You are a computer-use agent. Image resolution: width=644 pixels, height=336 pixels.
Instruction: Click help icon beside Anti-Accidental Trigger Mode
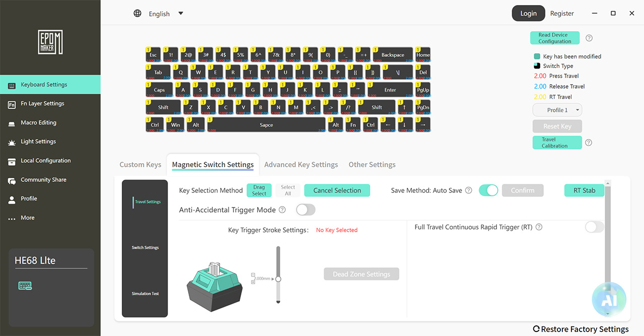click(282, 210)
